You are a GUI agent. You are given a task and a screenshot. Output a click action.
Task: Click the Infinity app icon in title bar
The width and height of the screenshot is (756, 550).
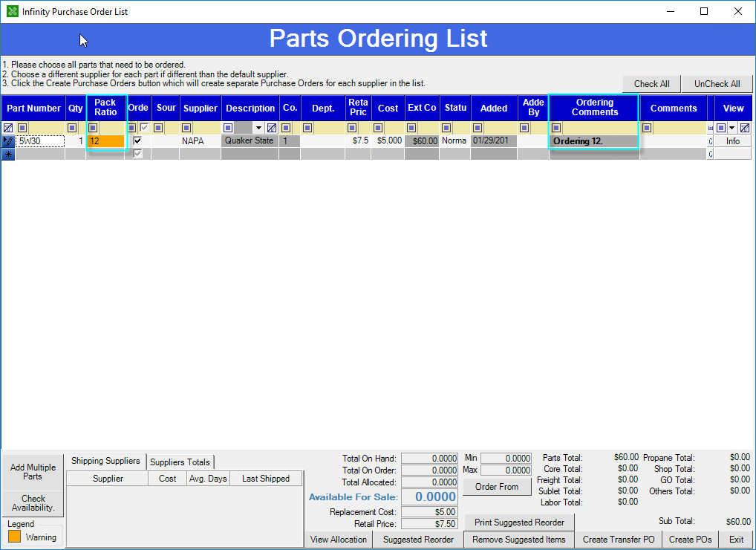(12, 11)
